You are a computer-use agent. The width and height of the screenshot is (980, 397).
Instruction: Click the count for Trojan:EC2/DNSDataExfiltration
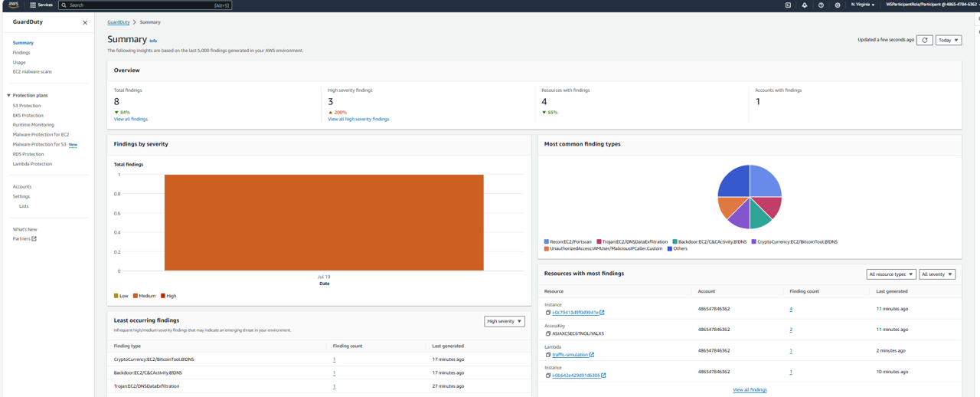pyautogui.click(x=334, y=386)
